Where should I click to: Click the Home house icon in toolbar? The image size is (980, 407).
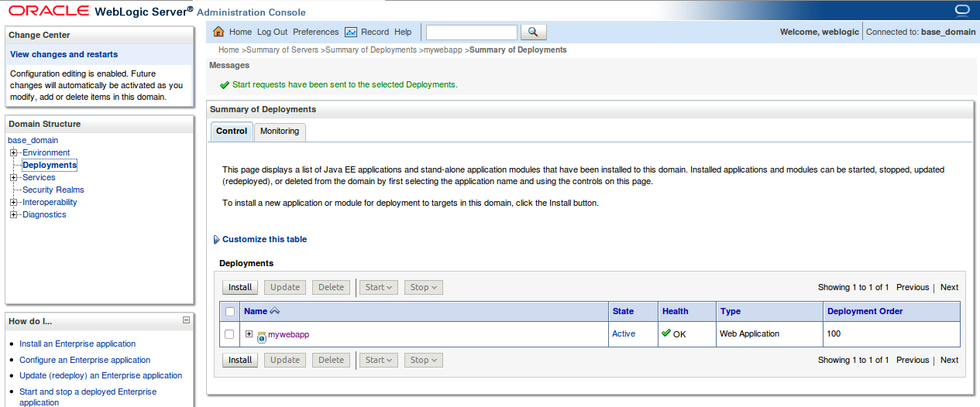coord(218,32)
